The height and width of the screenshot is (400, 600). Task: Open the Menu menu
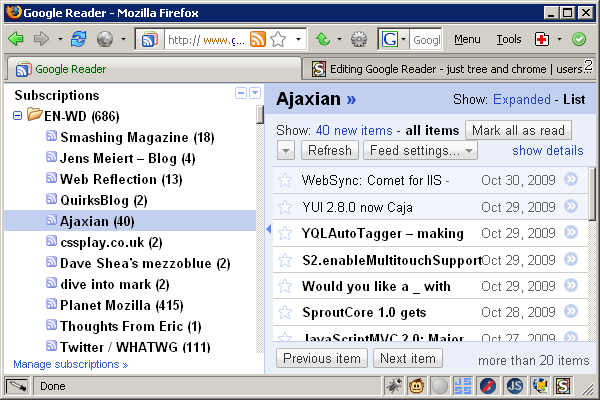pos(467,39)
